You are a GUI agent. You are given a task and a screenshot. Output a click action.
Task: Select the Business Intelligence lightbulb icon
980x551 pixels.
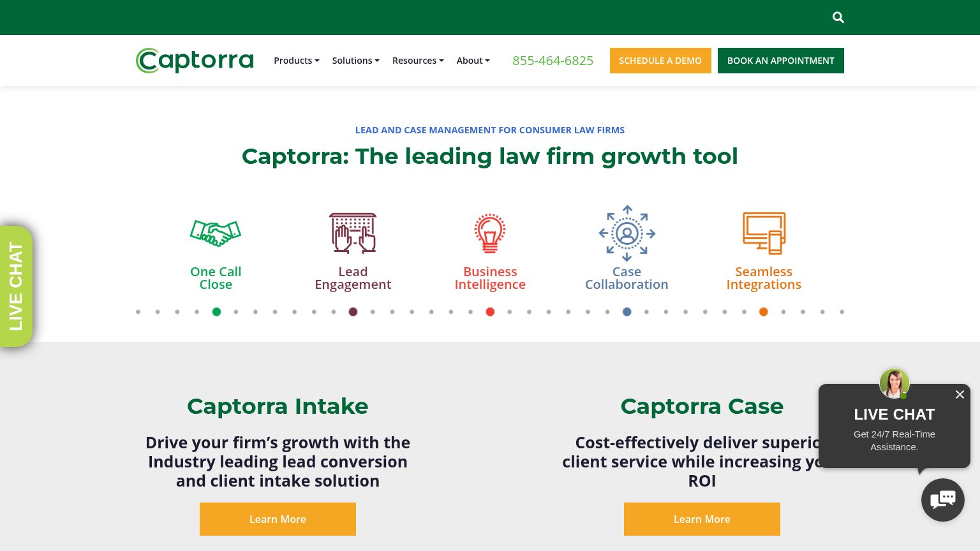tap(490, 233)
